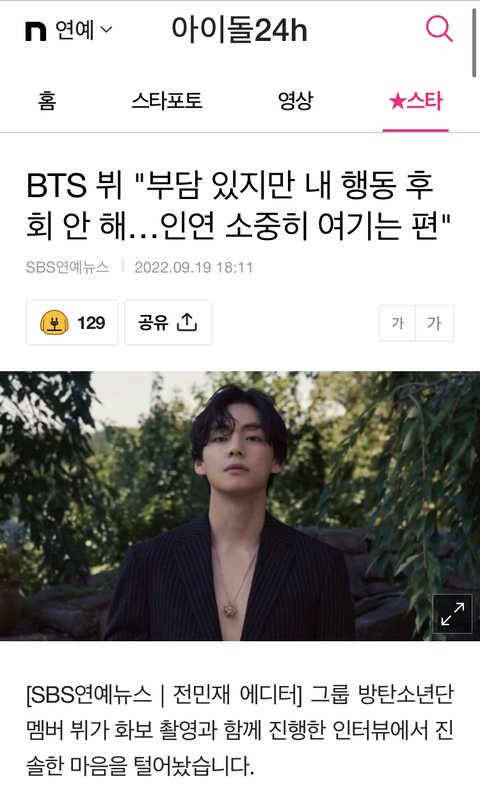Click the chevron next to 연예
This screenshot has height=800, width=480.
106,30
